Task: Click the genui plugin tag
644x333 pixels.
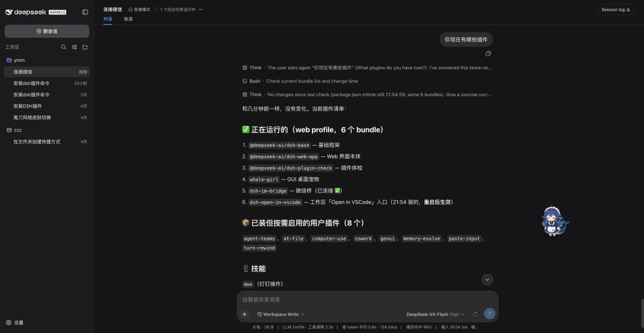Action: [388, 239]
